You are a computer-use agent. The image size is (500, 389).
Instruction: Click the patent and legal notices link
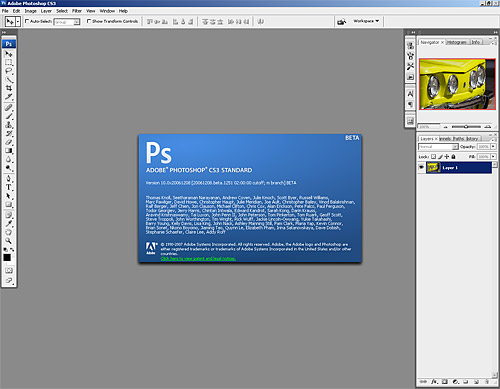198,259
